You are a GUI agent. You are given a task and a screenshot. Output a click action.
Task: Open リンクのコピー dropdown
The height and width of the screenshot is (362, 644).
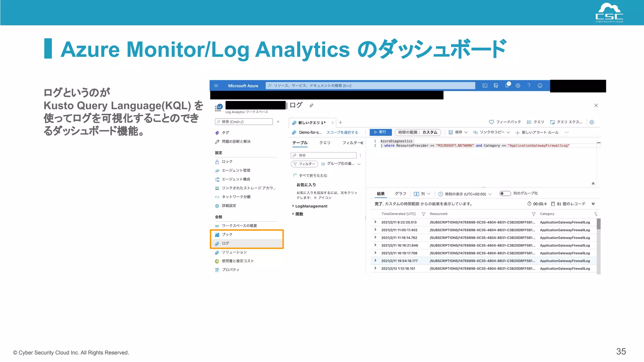(x=491, y=132)
